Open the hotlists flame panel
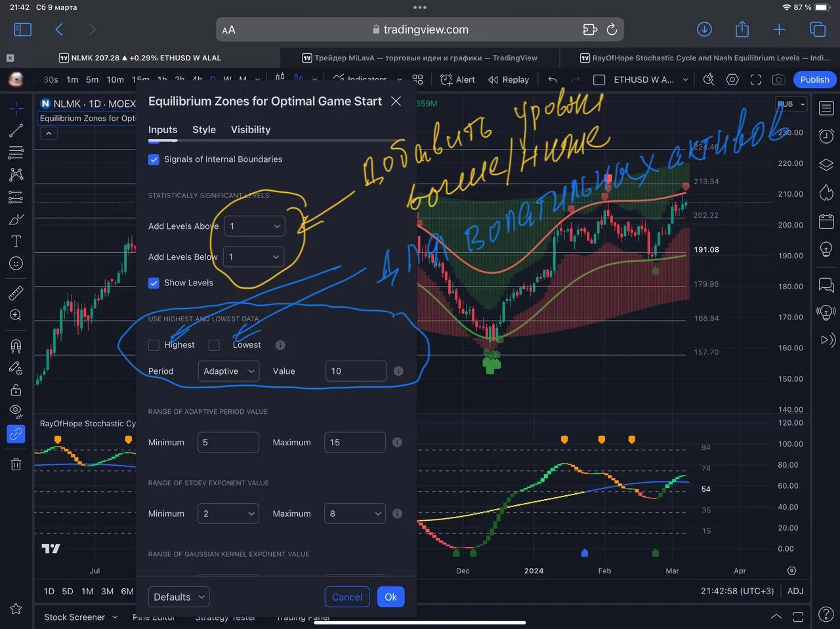The image size is (840, 629). [826, 193]
